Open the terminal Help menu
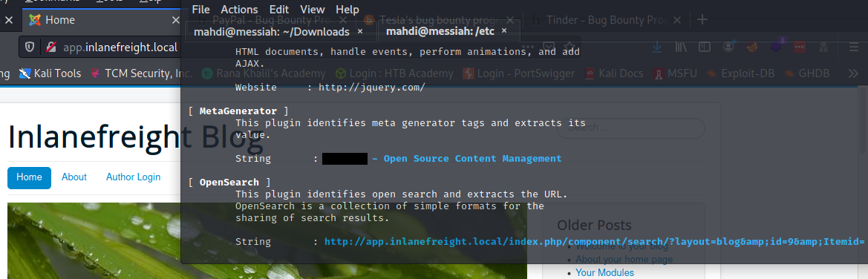 [347, 10]
